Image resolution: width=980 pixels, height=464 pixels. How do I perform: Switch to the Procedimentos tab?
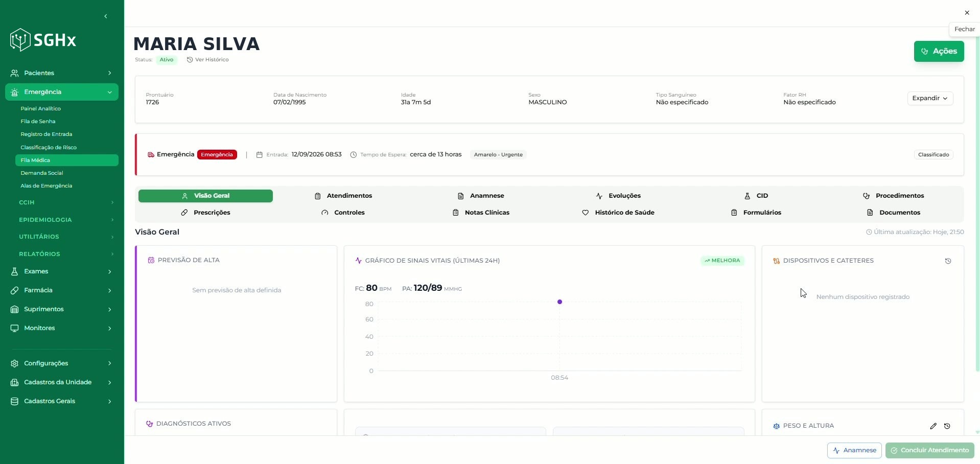click(894, 196)
